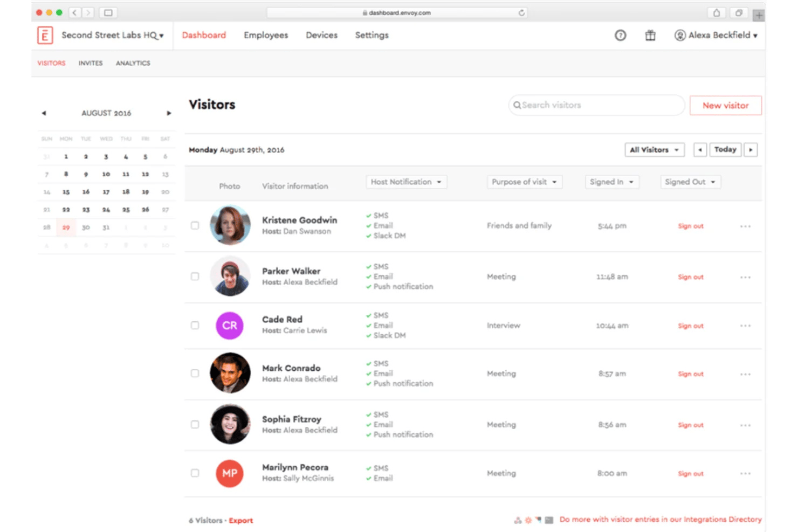Select Analytics sub-tab
Image resolution: width=798 pixels, height=532 pixels.
coord(133,63)
